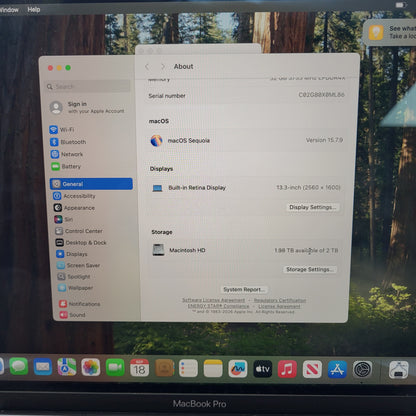Open Notifications in the settings sidebar
416x416 pixels.
click(80, 304)
